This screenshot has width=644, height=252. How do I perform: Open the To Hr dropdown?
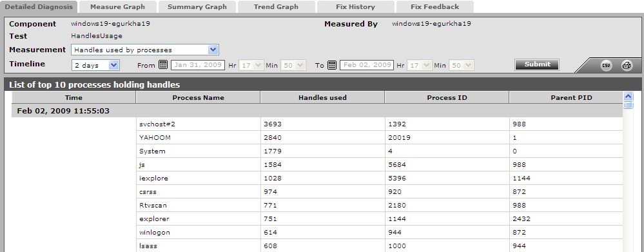tap(419, 65)
